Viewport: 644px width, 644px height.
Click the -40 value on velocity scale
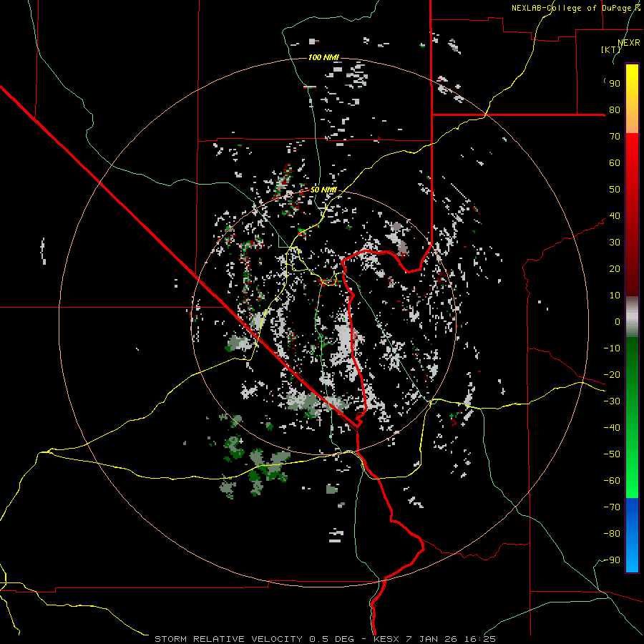pos(612,428)
